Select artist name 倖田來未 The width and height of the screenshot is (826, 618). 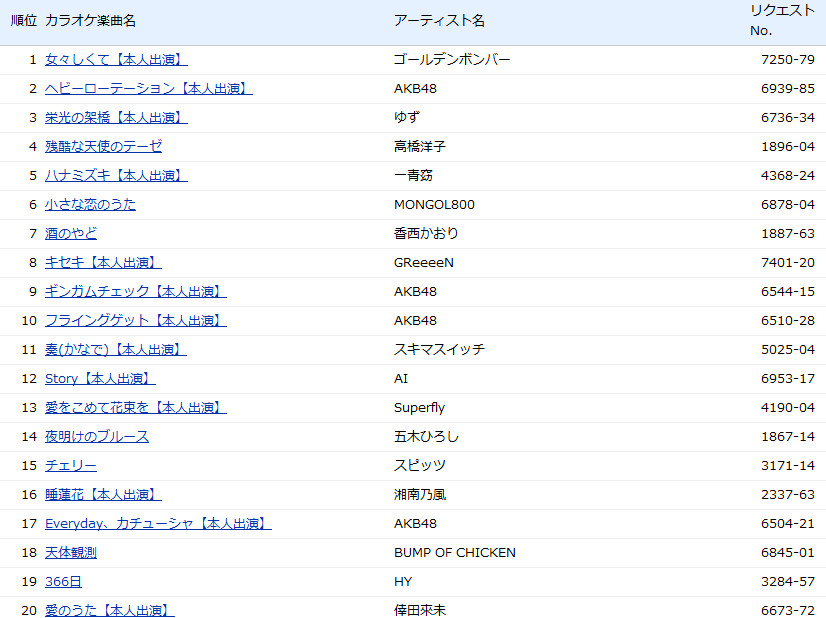tap(420, 610)
